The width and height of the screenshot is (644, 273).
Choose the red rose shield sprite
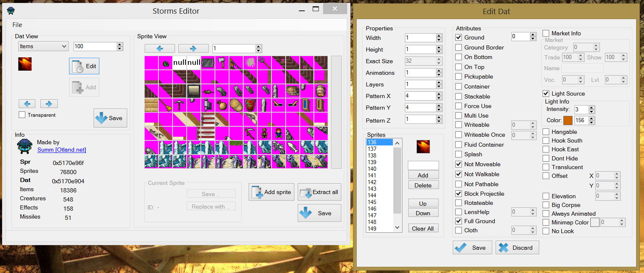click(x=250, y=105)
